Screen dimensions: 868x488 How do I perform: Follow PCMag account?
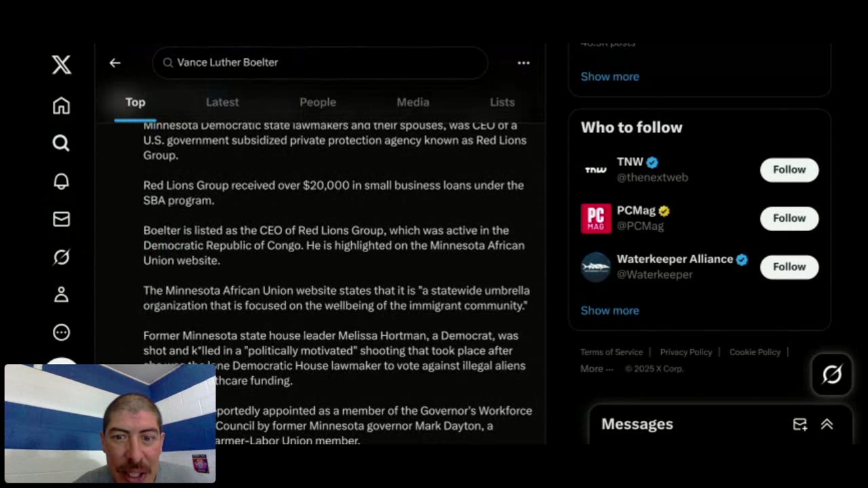pyautogui.click(x=789, y=218)
